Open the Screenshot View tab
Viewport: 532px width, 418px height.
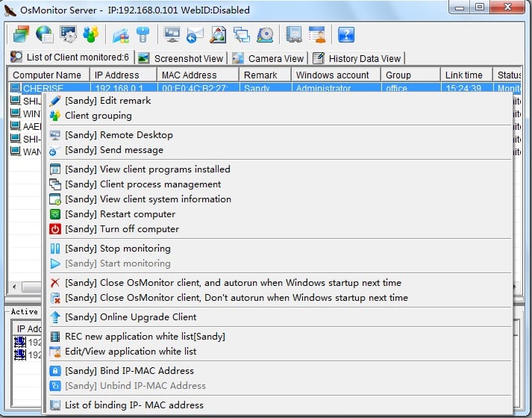pos(181,58)
